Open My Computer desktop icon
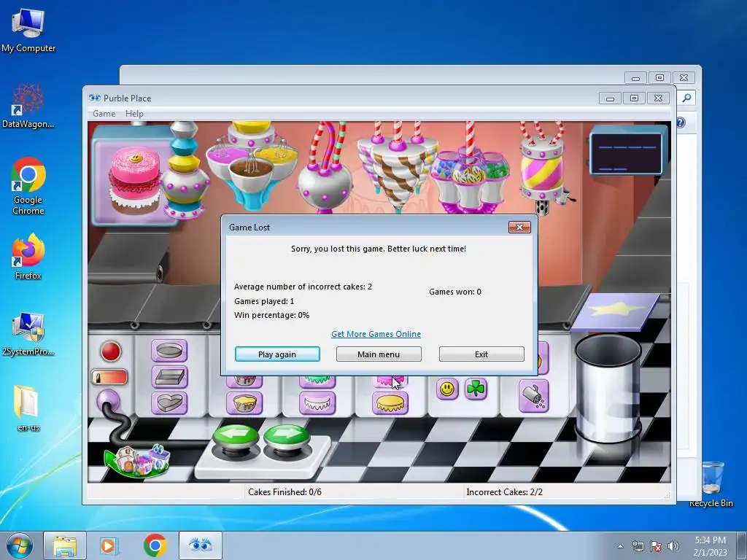Image resolution: width=747 pixels, height=560 pixels. [x=28, y=31]
